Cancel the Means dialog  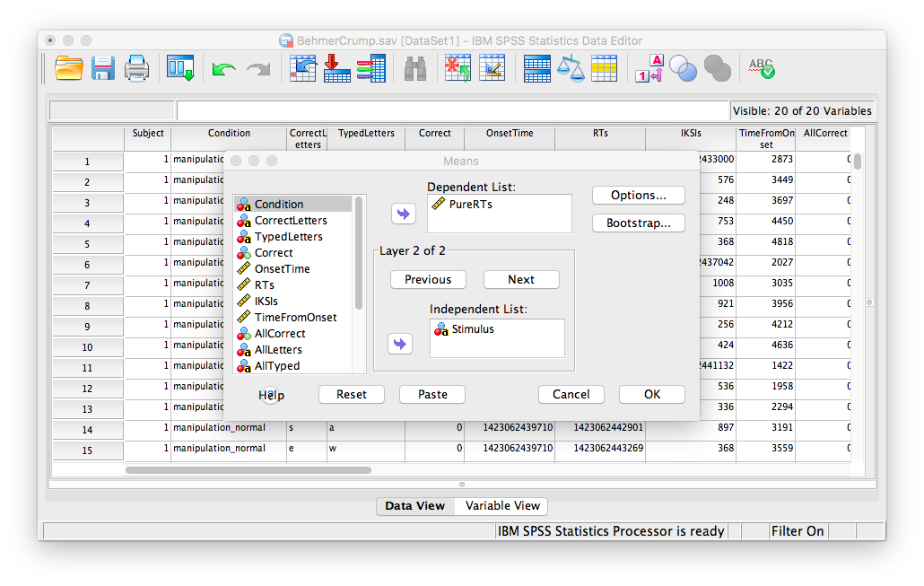click(x=571, y=394)
